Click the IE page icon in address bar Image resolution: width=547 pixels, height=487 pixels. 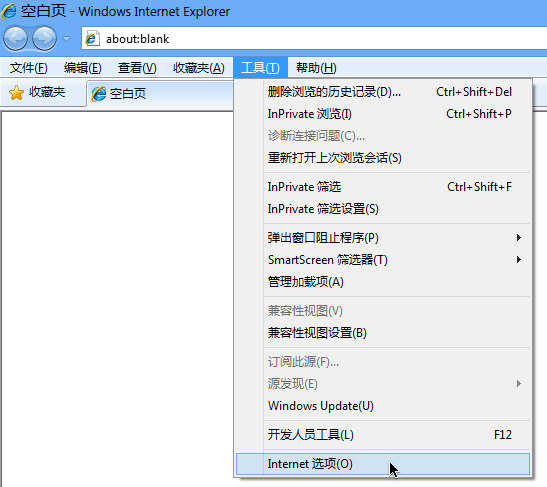click(92, 38)
